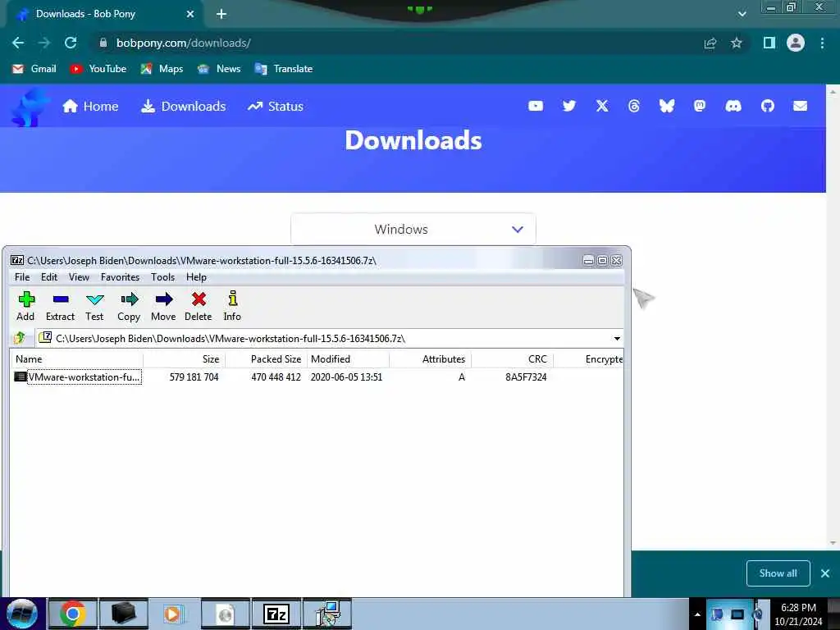Image resolution: width=840 pixels, height=630 pixels.
Task: Show hidden system tray icons
Action: pos(697,614)
